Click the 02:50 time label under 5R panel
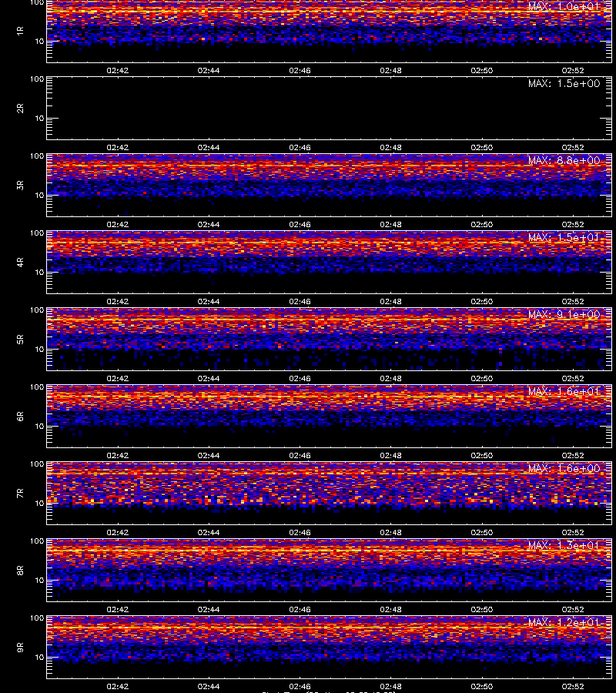The height and width of the screenshot is (693, 616). tap(482, 378)
